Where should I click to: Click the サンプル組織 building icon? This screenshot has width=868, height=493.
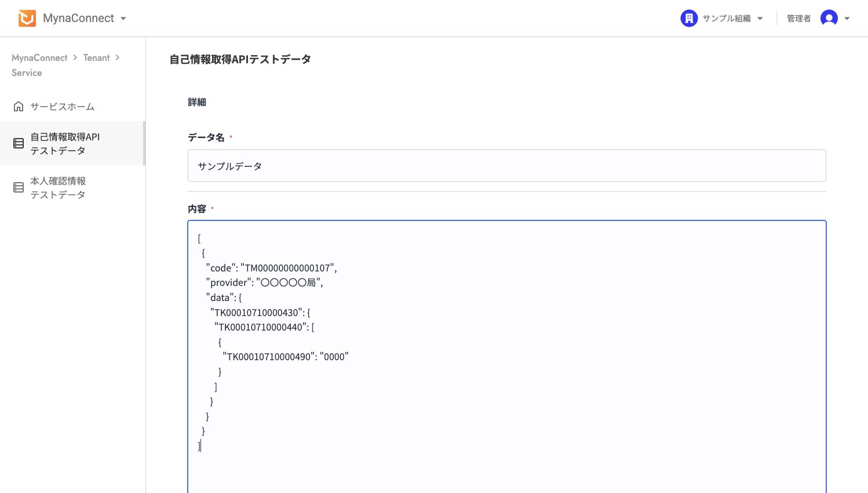coord(689,19)
